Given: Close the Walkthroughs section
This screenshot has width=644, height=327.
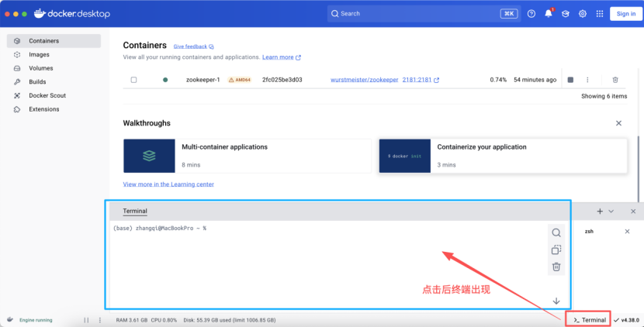Looking at the screenshot, I should (x=618, y=123).
